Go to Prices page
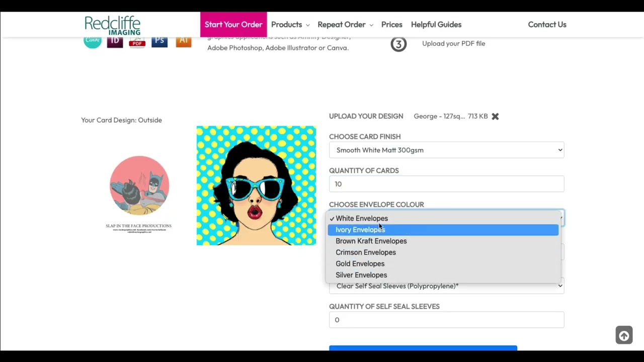 coord(392,25)
